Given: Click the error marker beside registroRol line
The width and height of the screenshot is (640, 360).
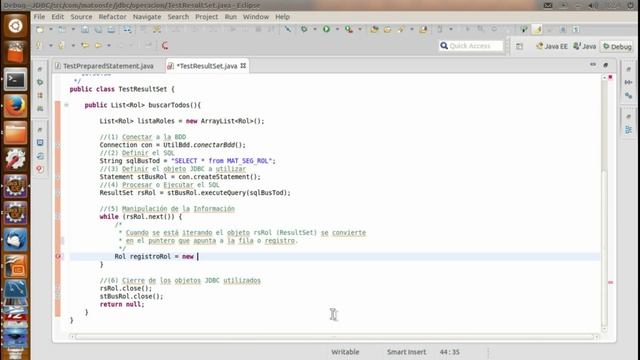Looking at the screenshot, I should pos(58,256).
